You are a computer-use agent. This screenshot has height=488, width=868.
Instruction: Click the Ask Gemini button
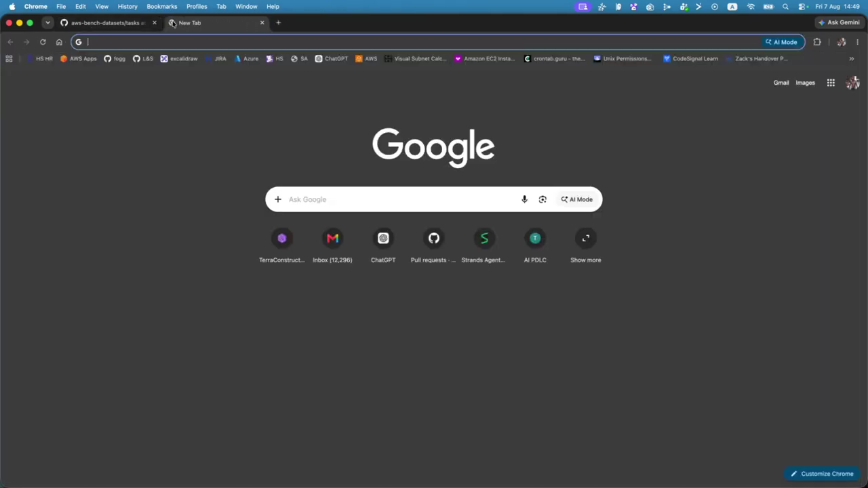point(839,22)
